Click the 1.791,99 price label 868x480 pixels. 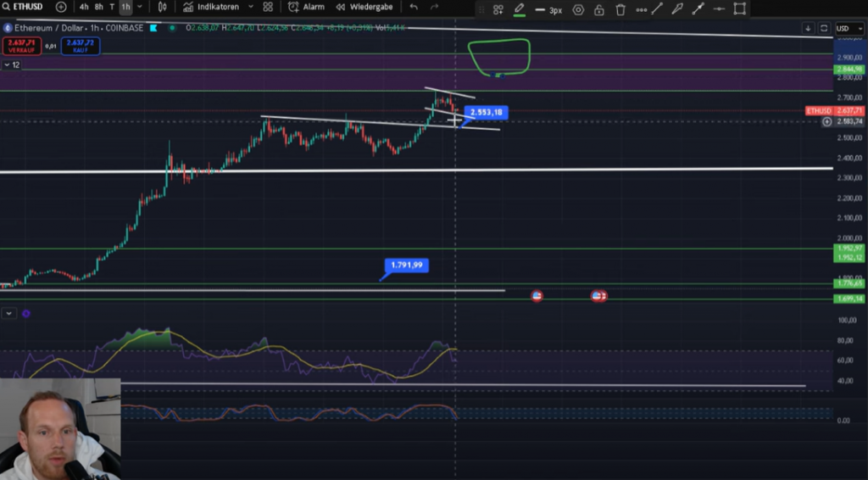click(x=406, y=265)
